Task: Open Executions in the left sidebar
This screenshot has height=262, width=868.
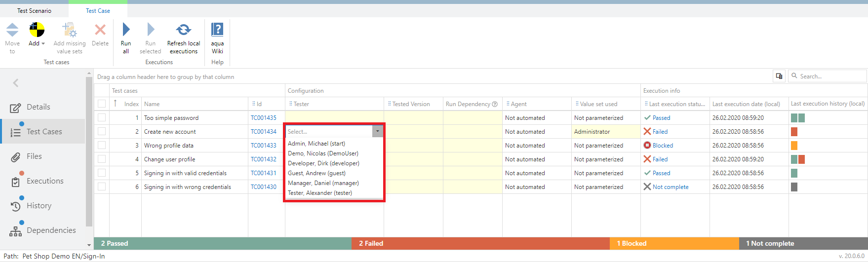Action: coord(45,181)
